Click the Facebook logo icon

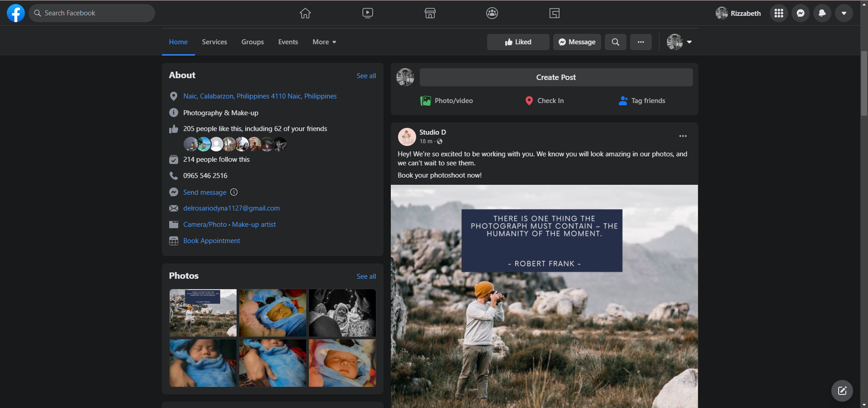point(16,13)
